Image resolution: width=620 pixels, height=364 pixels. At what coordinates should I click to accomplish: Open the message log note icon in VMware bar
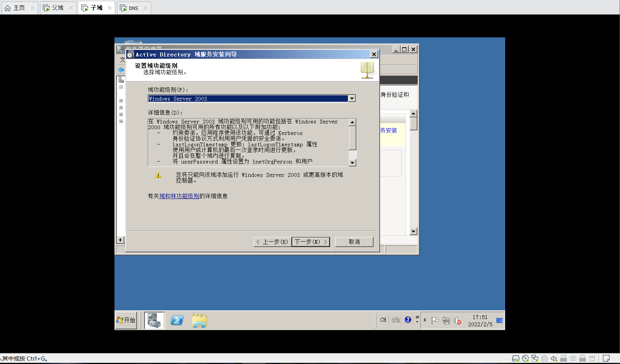[x=606, y=358]
